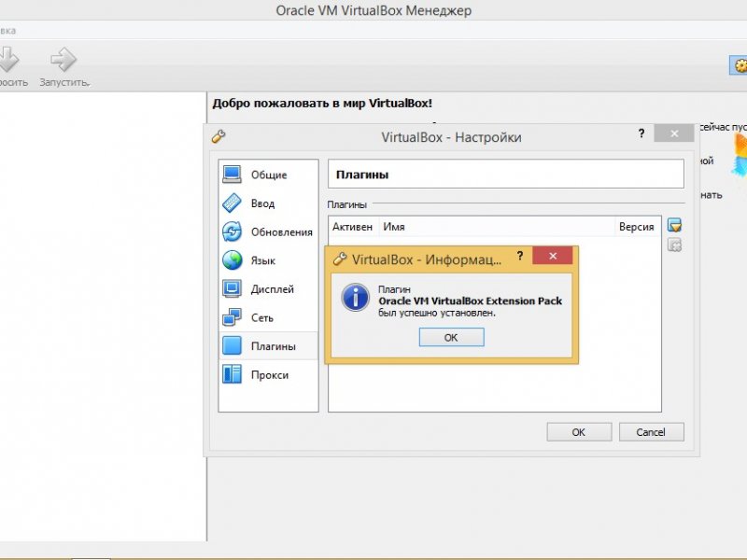This screenshot has height=560, width=747.
Task: Open the Прокси settings section
Action: [x=269, y=375]
